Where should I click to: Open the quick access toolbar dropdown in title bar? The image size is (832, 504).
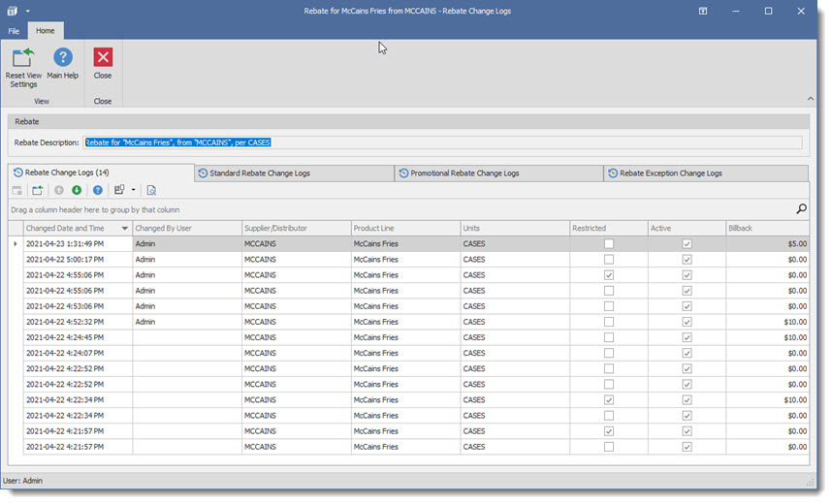pyautogui.click(x=27, y=11)
